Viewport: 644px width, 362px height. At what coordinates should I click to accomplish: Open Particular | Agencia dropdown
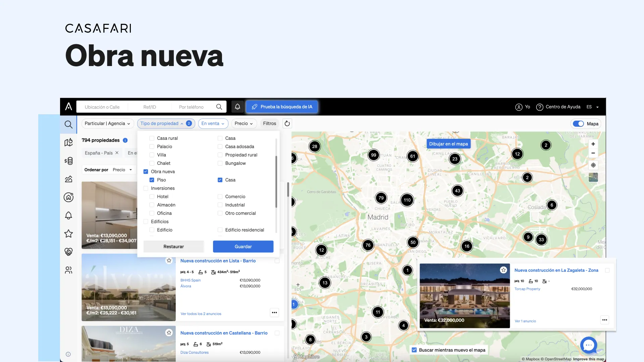point(107,123)
